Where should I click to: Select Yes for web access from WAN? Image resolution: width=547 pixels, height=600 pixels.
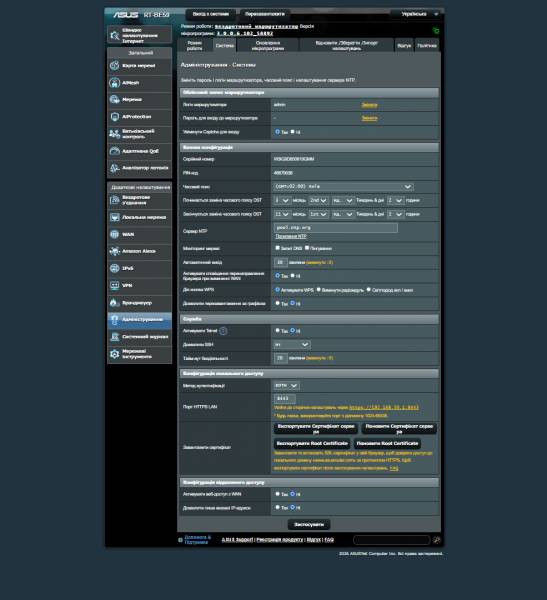[x=278, y=494]
